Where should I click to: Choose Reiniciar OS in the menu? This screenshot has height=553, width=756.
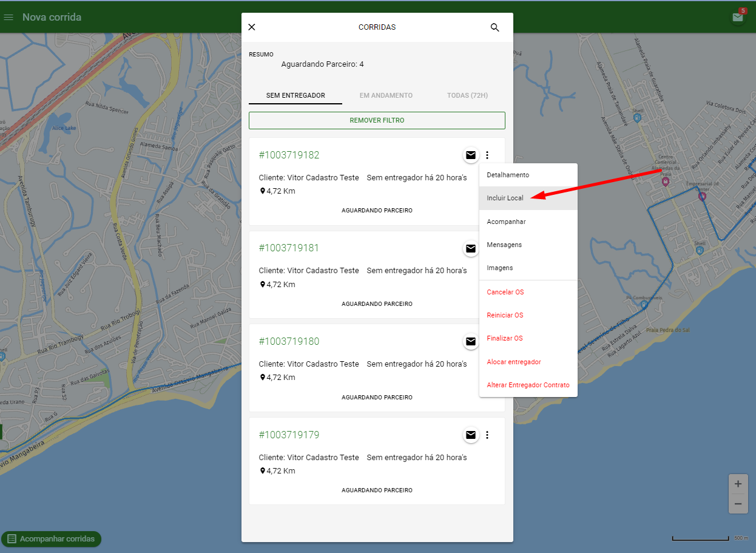click(x=528, y=315)
